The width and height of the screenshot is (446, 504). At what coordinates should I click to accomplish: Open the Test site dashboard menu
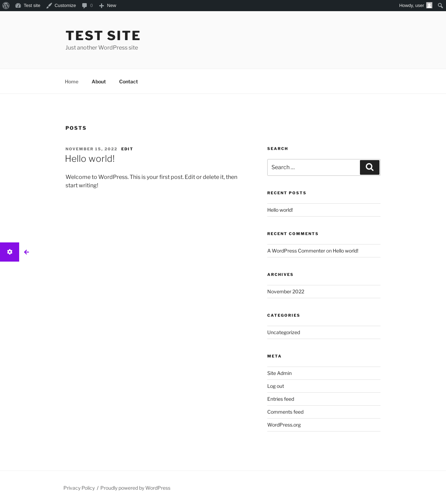pos(28,6)
